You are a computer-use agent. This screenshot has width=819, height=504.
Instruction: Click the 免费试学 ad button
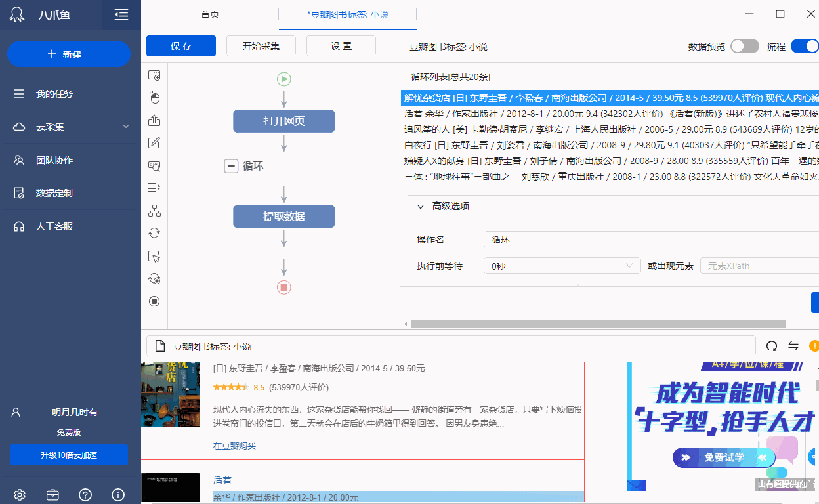(724, 457)
